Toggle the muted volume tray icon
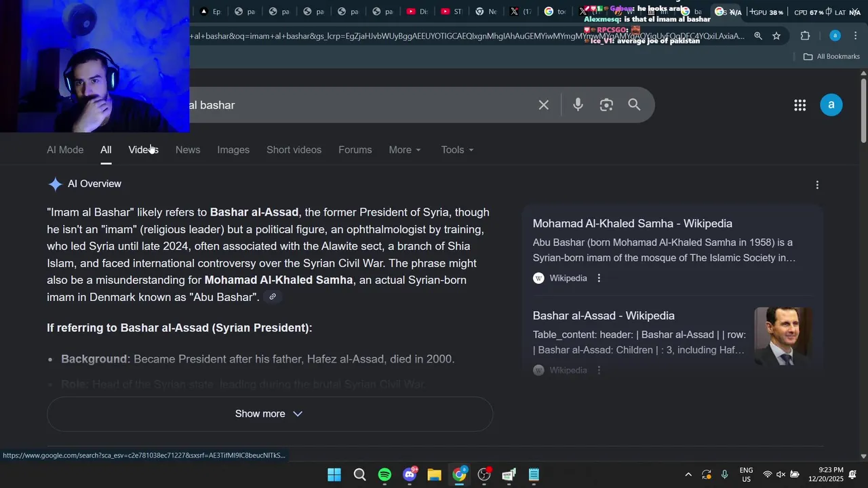 click(x=781, y=474)
